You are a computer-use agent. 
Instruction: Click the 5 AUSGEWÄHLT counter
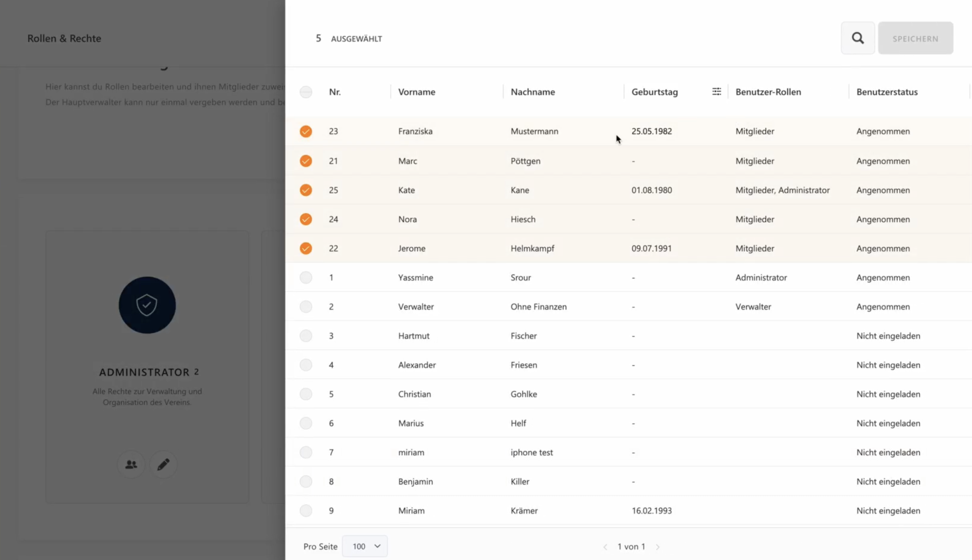click(349, 38)
